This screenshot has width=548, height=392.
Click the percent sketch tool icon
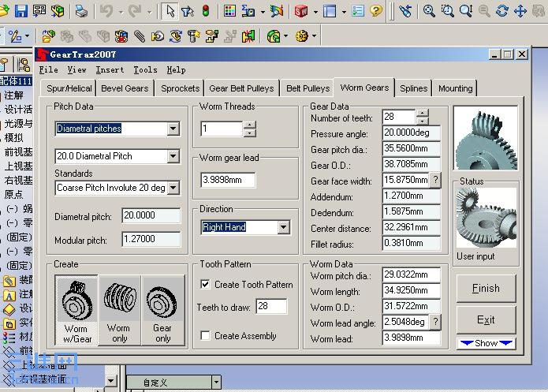tap(15, 36)
